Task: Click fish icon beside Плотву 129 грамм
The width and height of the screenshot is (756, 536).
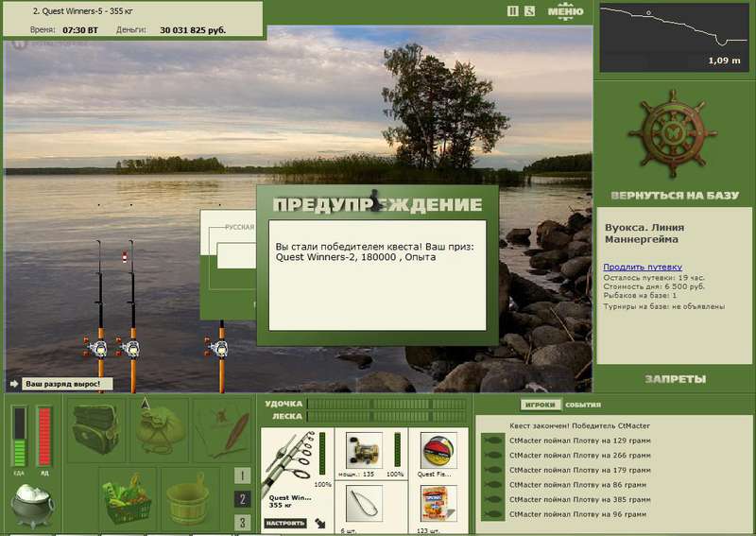Action: 492,441
